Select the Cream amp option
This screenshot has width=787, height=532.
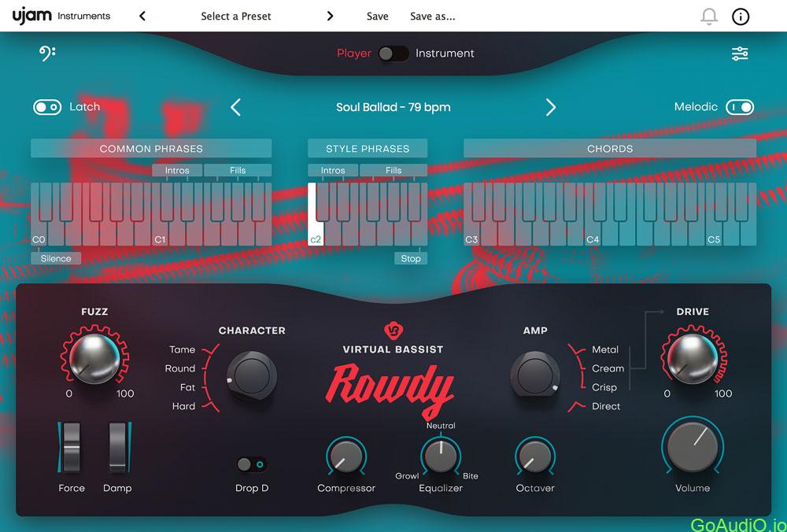pos(608,368)
